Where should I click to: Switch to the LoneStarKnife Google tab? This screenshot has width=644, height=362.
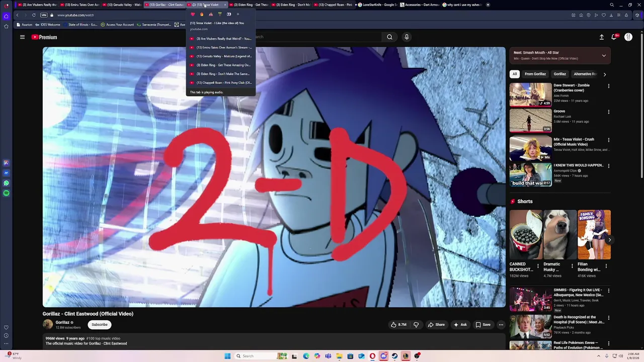[x=377, y=5]
